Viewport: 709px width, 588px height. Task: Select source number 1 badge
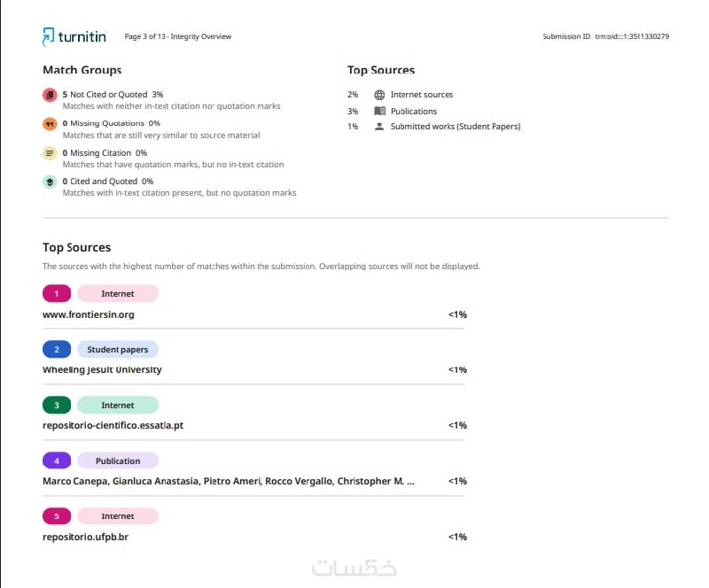pos(57,294)
